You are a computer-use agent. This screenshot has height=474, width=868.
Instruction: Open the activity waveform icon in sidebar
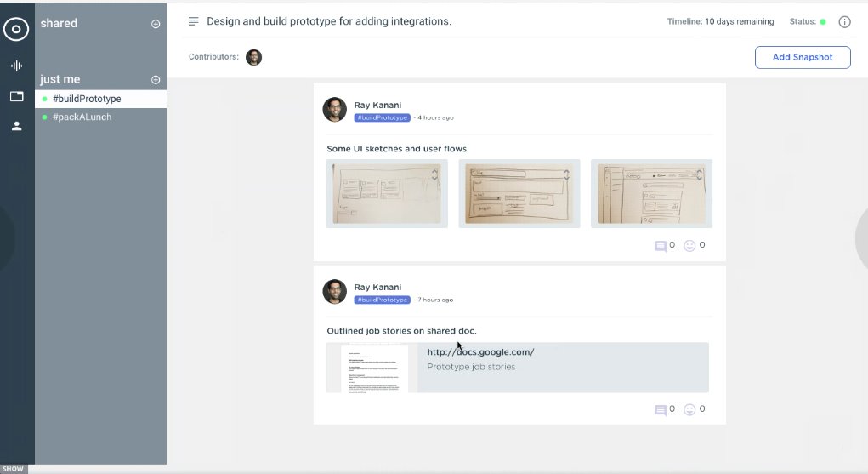[17, 66]
